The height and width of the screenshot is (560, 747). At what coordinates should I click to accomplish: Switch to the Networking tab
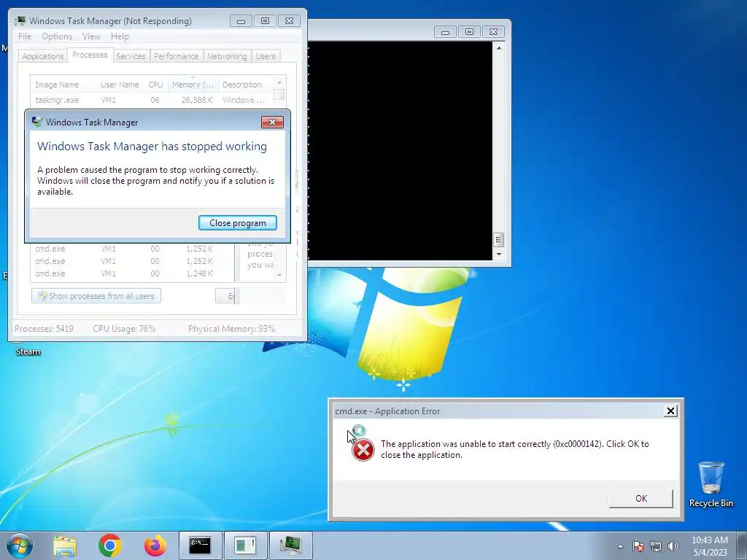tap(227, 56)
